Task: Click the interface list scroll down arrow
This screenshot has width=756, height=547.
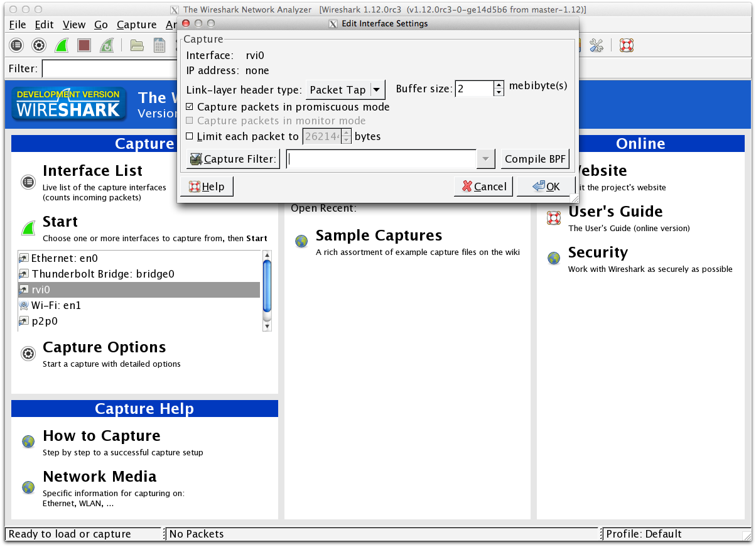Action: click(x=267, y=327)
